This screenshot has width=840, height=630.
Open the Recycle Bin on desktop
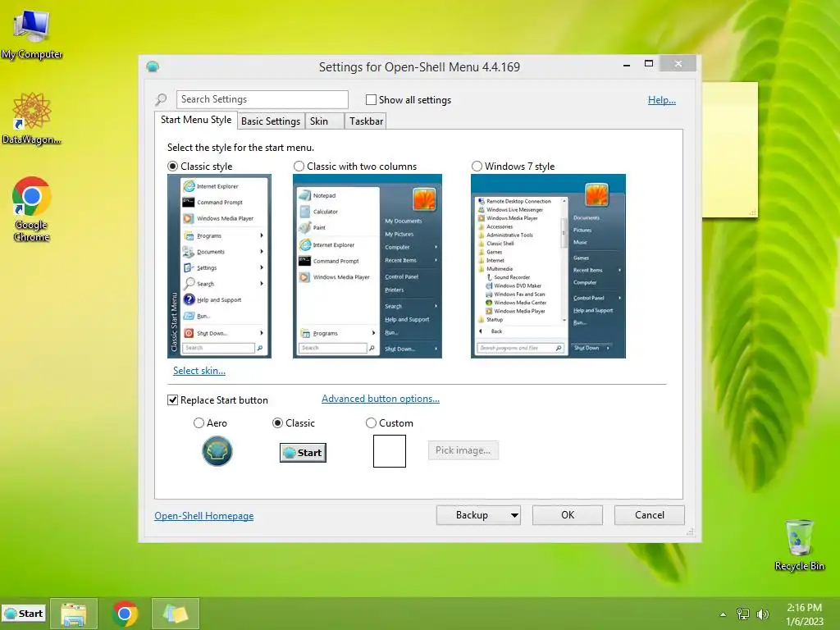click(799, 545)
